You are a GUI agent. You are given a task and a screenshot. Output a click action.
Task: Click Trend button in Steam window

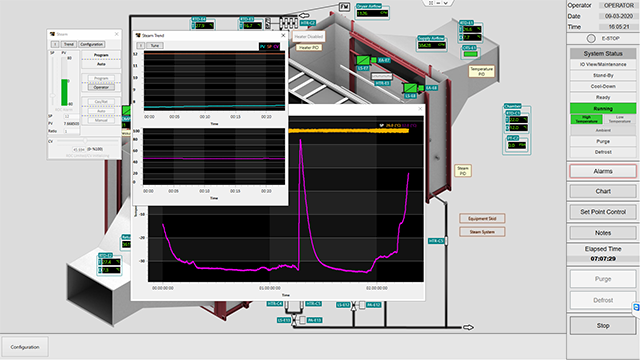click(x=69, y=44)
